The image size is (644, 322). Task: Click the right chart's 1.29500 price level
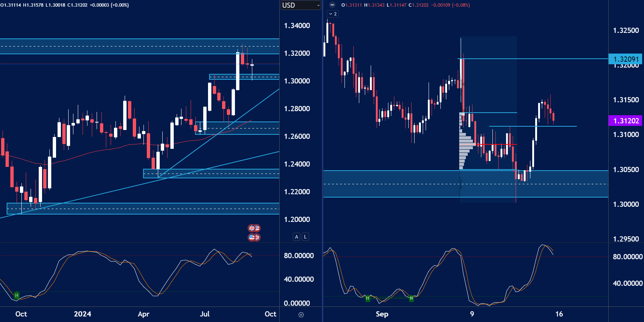click(626, 239)
